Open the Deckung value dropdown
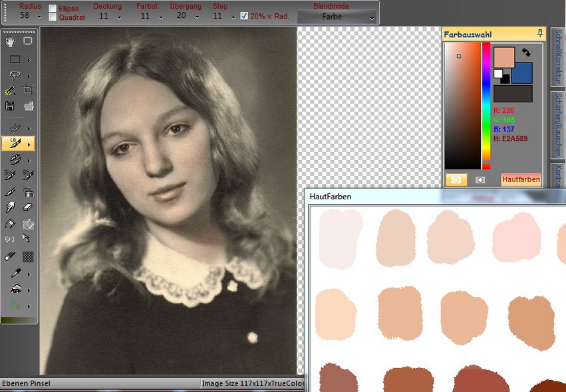The image size is (566, 392). tap(119, 17)
